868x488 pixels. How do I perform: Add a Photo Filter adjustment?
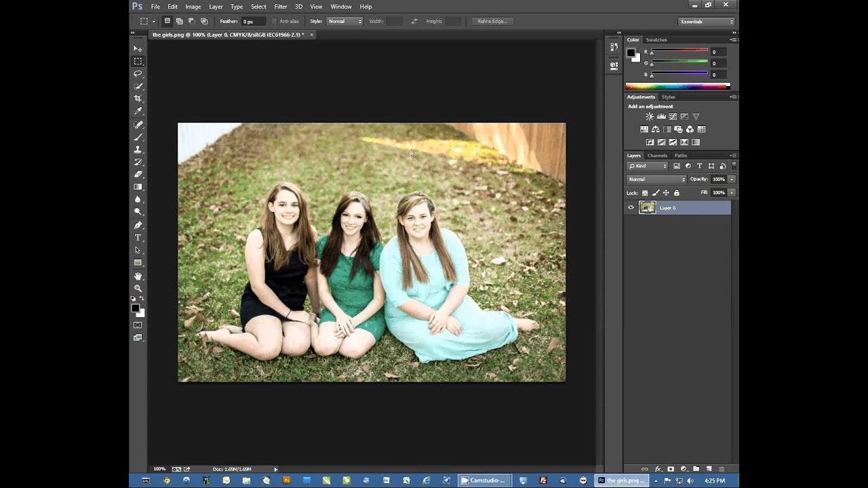pos(678,129)
